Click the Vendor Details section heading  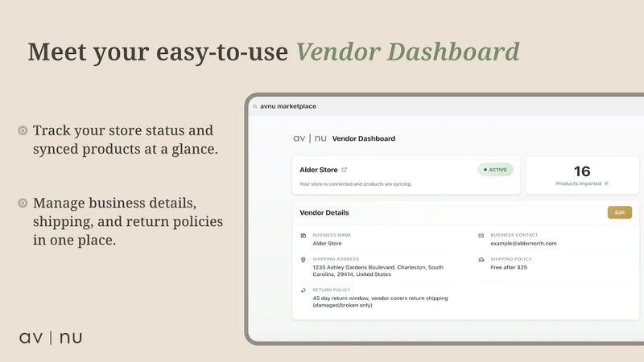pyautogui.click(x=324, y=212)
